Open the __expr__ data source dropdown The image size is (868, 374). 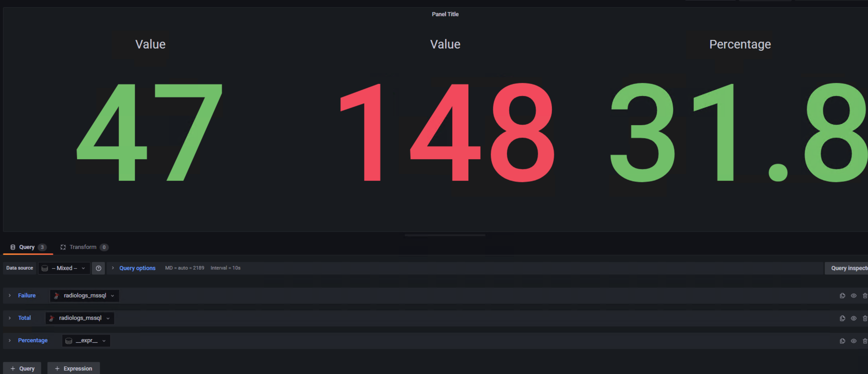tap(86, 340)
